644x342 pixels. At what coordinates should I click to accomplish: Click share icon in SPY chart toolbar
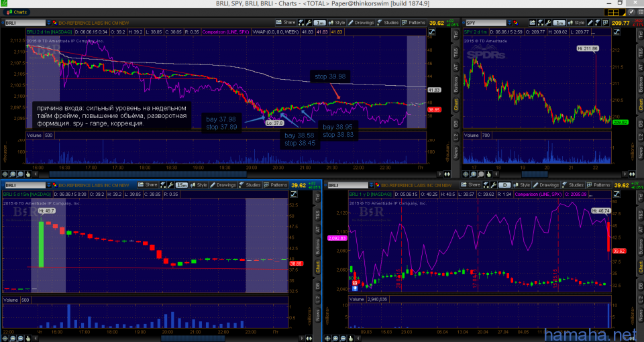[x=533, y=23]
